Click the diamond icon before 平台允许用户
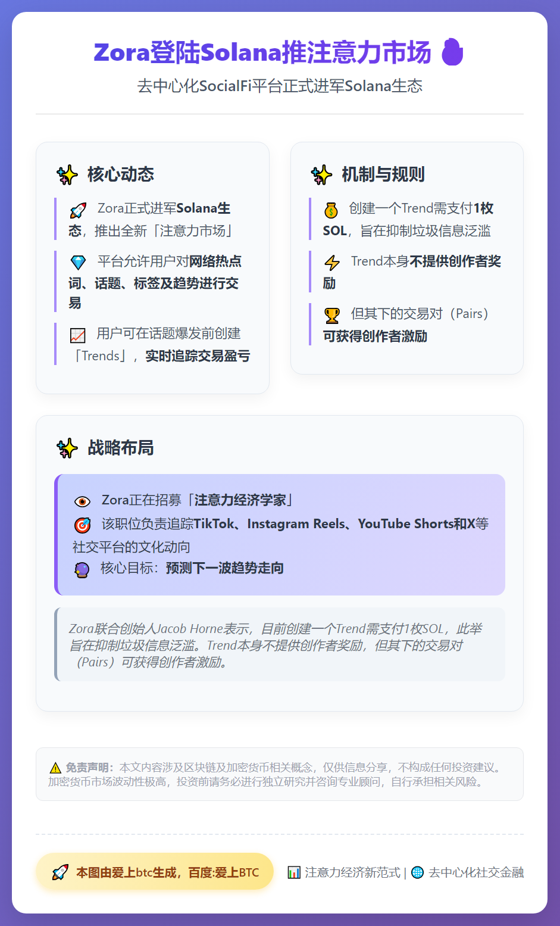560x926 pixels. [x=78, y=262]
